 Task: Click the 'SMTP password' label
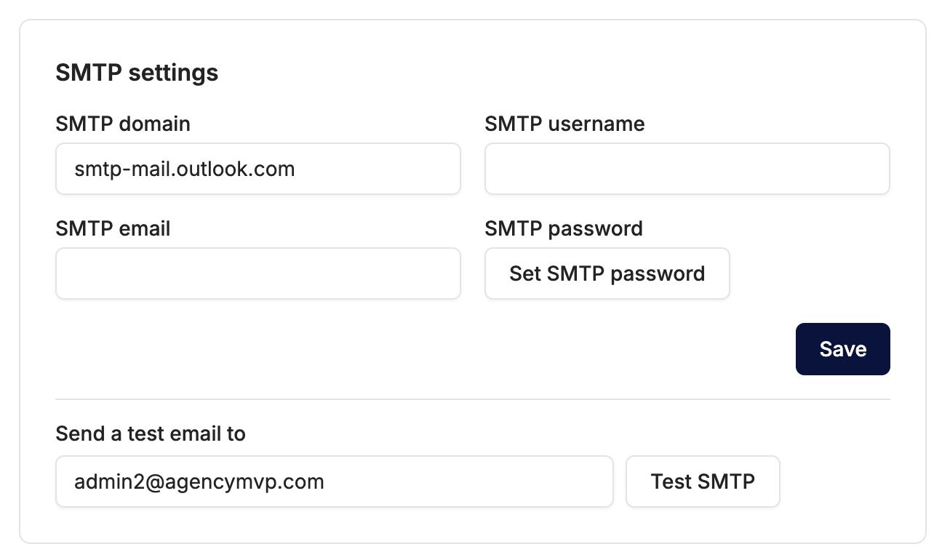tap(564, 229)
